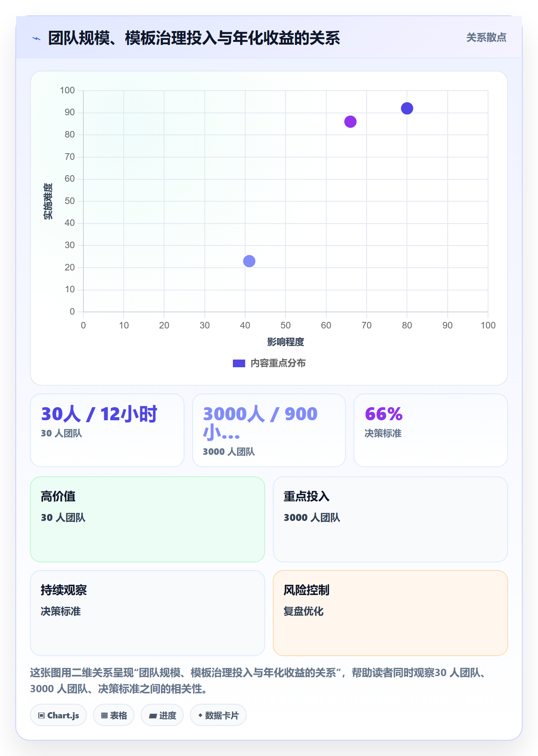538x756 pixels.
Task: Click the 数据卡片 tag chip
Action: tap(218, 715)
